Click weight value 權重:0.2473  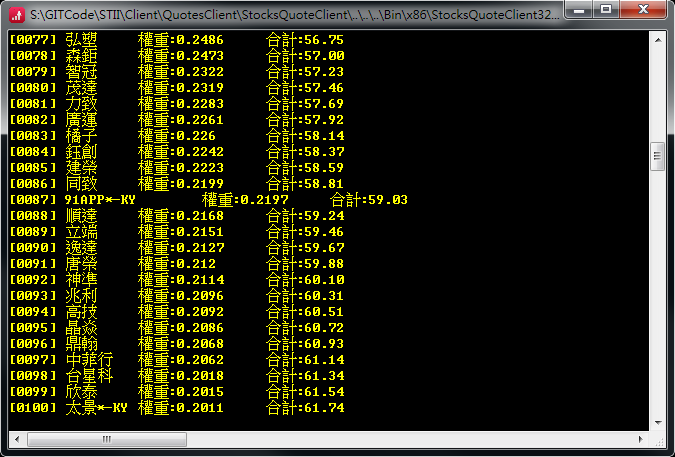coord(181,56)
